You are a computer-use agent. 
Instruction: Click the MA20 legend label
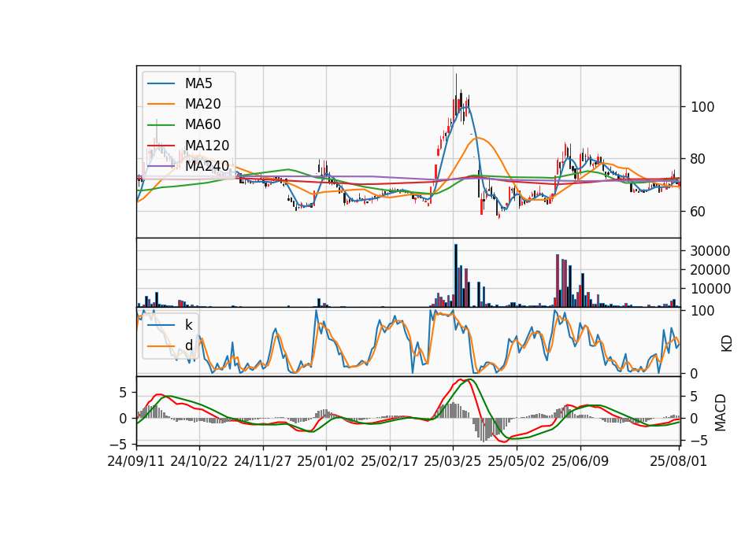tap(202, 104)
